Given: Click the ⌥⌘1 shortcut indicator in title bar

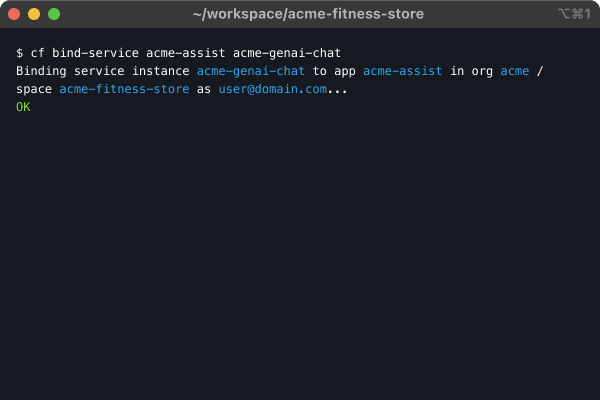Looking at the screenshot, I should [x=574, y=14].
